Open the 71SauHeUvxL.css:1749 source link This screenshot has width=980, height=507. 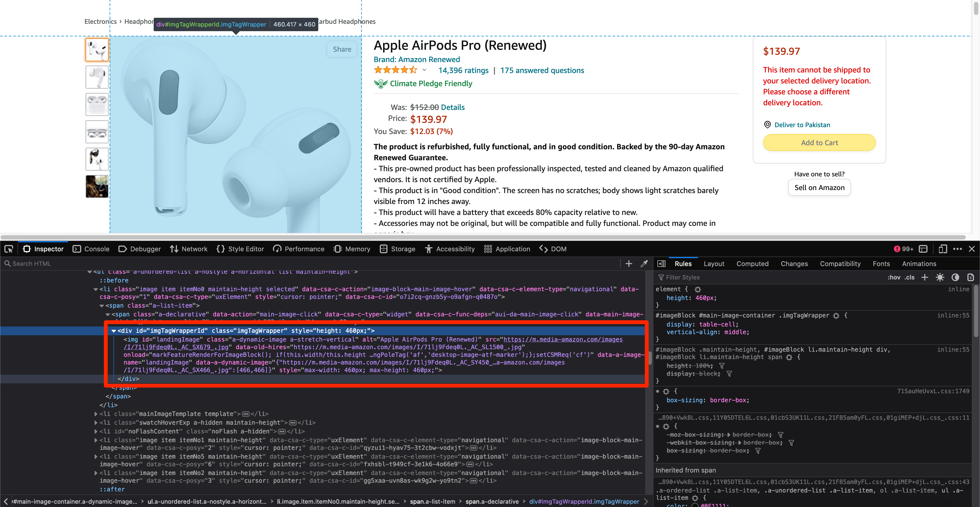933,391
